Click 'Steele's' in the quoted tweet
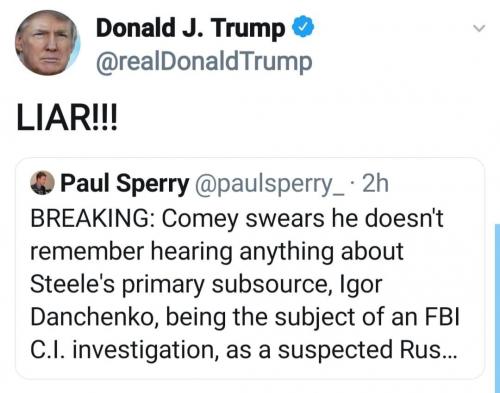 click(72, 284)
